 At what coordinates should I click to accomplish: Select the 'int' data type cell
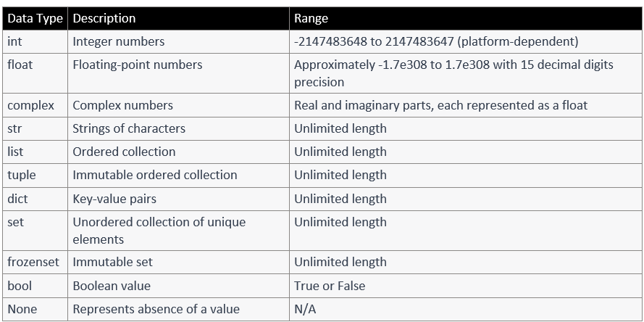click(35, 41)
